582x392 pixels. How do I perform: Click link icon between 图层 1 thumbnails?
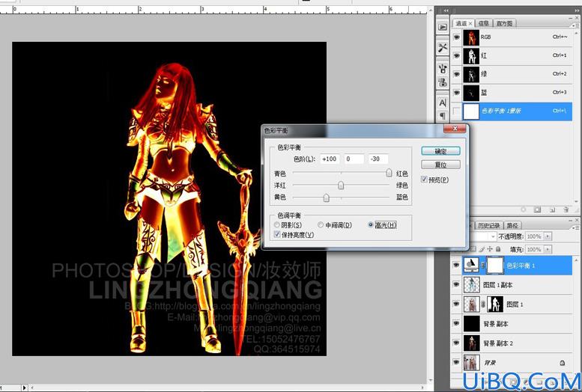483,304
